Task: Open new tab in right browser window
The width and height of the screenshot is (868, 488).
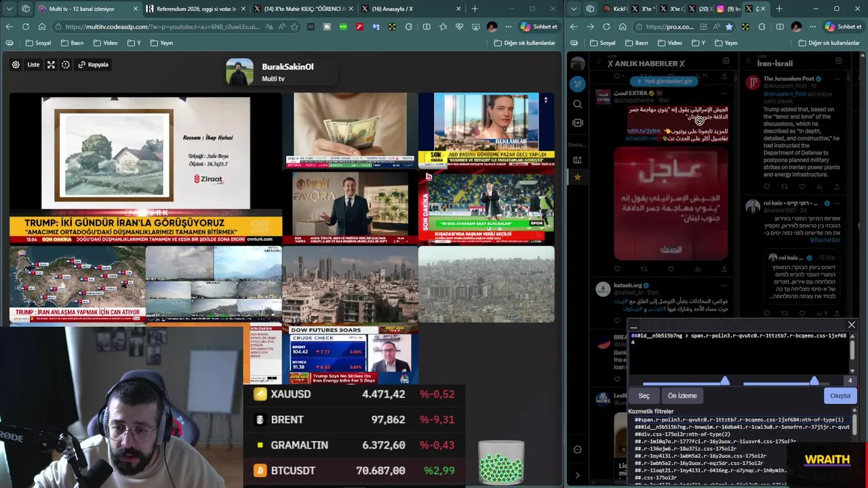Action: pos(778,9)
